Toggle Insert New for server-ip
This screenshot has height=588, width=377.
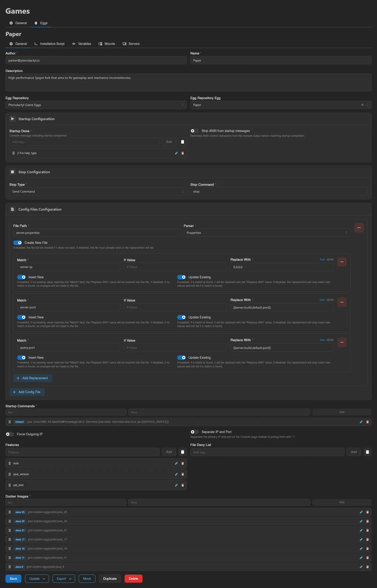pyautogui.click(x=21, y=277)
